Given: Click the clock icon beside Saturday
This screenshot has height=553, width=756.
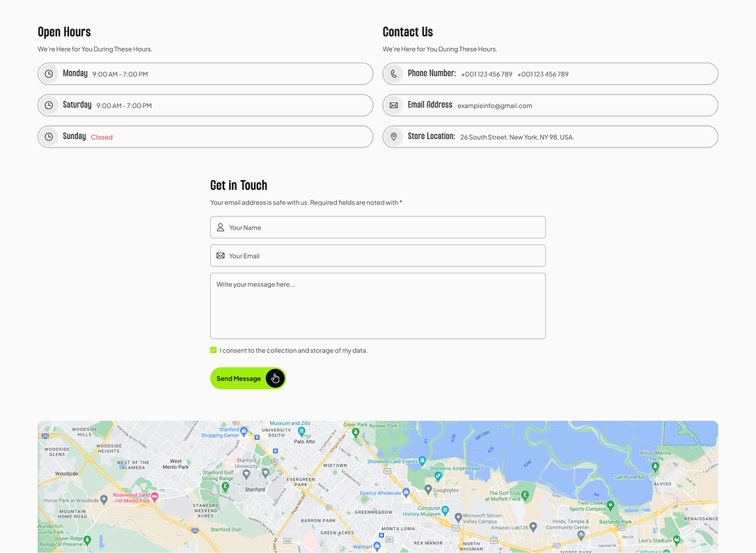Looking at the screenshot, I should point(49,106).
